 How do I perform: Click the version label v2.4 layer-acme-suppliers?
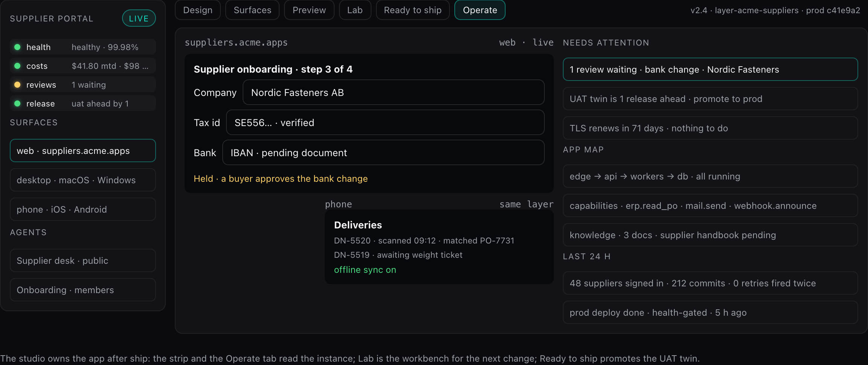(775, 10)
